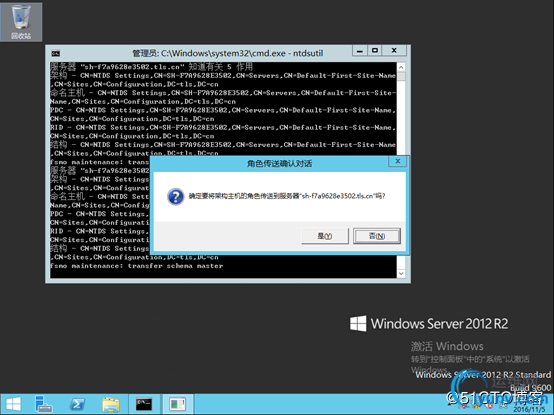Close the 角色传送确认对话 dialog
The height and width of the screenshot is (415, 554).
398,161
